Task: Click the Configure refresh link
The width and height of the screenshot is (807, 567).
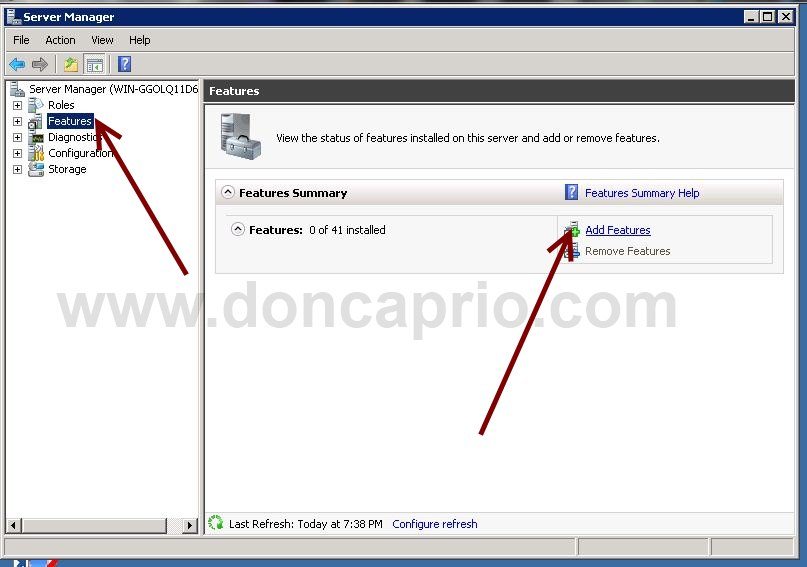Action: click(x=434, y=524)
